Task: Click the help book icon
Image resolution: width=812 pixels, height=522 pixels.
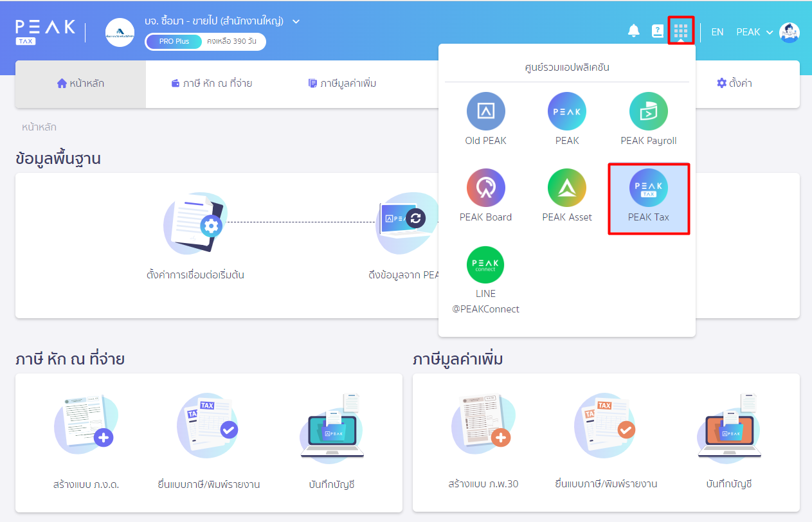Action: click(x=657, y=32)
